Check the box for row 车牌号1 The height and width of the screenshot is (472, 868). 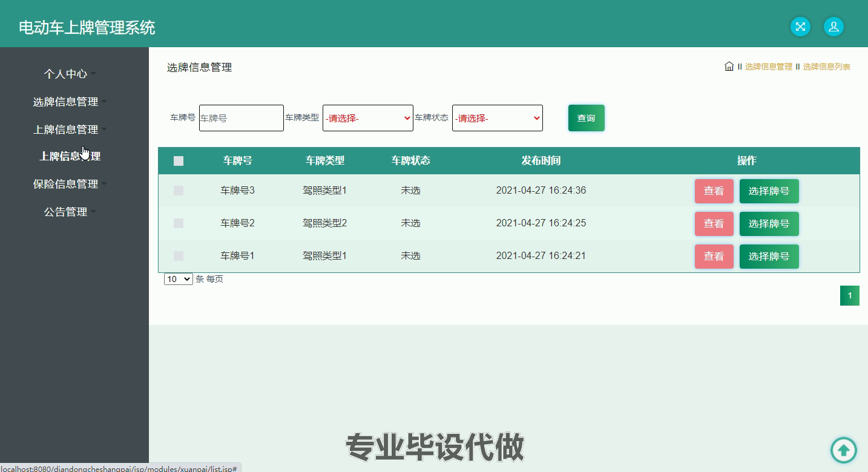tap(179, 256)
